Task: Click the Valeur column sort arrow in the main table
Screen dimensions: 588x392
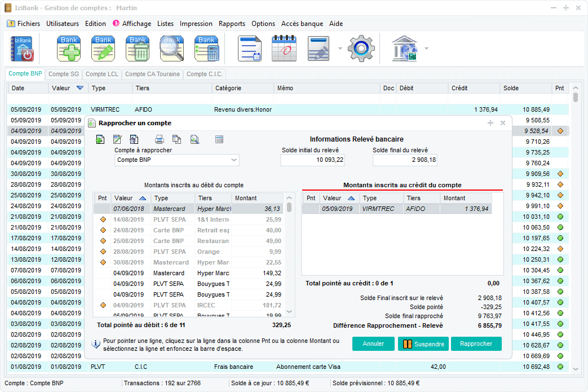Action: click(79, 88)
